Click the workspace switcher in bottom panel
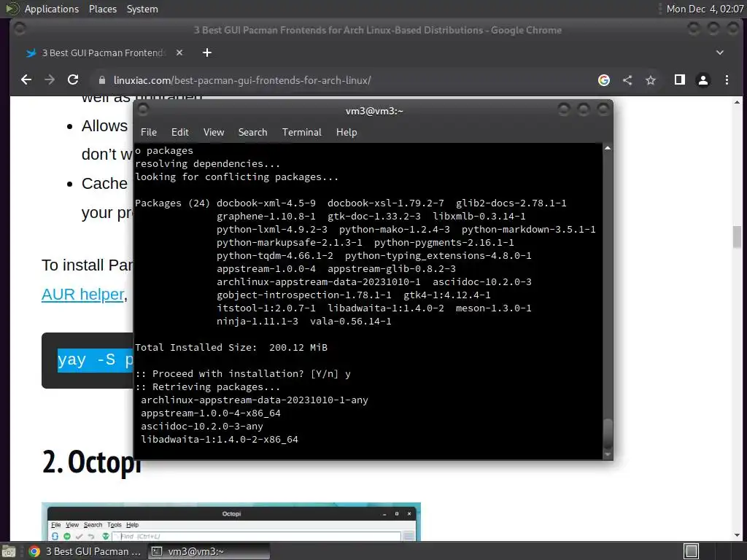 (x=692, y=551)
